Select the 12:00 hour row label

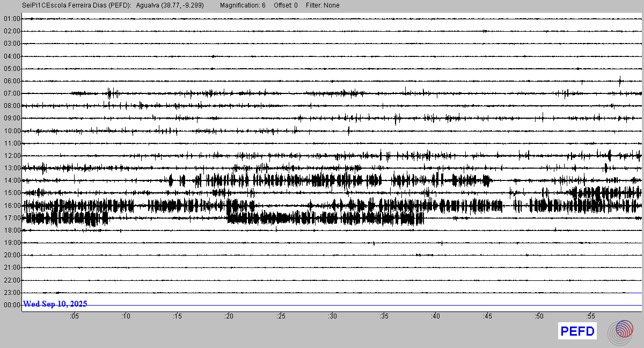point(12,156)
